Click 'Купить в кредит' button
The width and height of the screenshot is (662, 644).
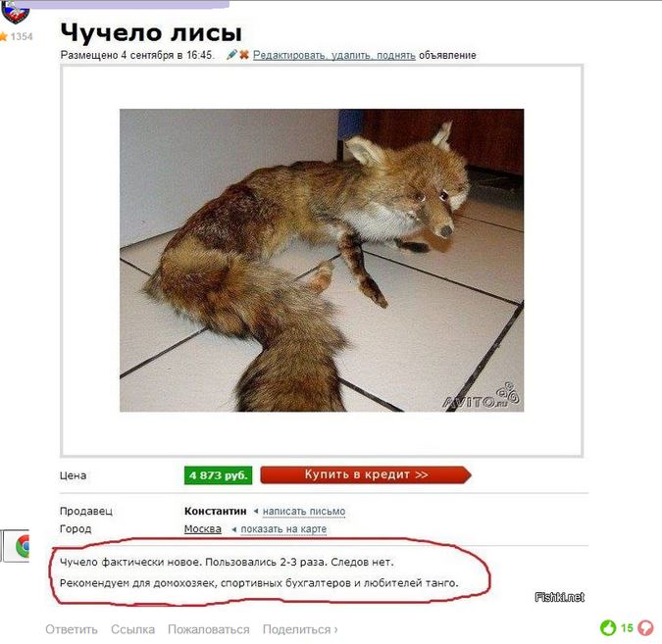366,474
